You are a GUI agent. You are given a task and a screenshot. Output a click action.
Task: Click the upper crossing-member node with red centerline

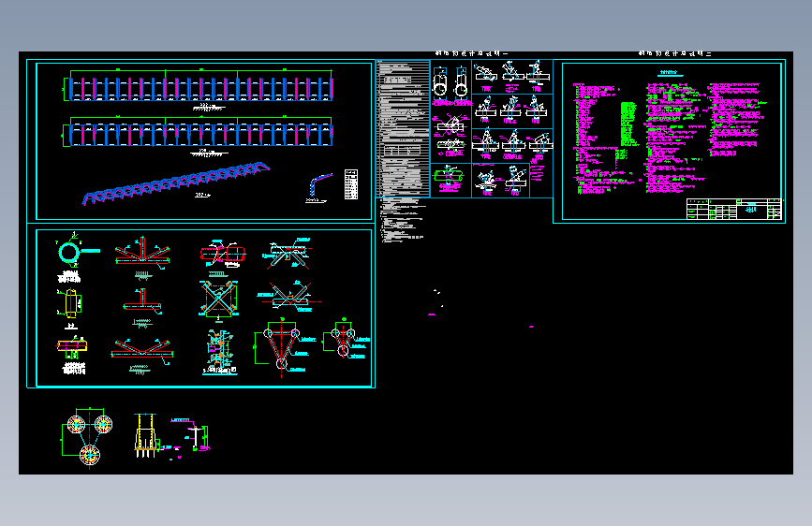287,254
